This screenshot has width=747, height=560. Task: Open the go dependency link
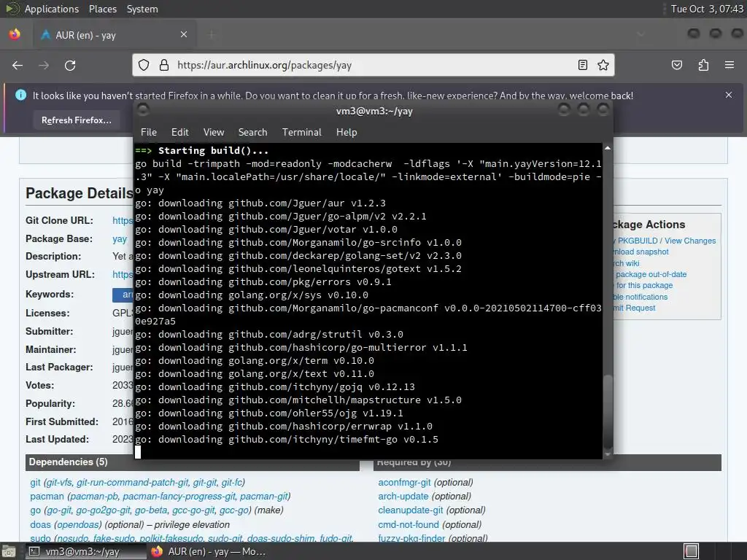[35, 510]
